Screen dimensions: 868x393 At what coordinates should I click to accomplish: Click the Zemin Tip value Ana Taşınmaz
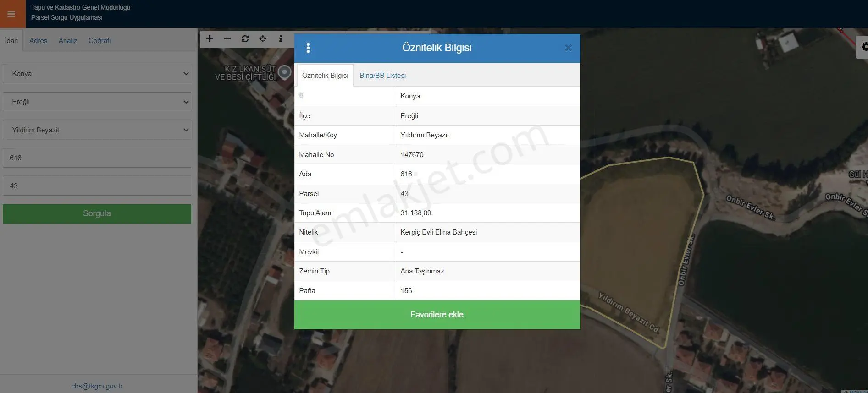point(422,271)
